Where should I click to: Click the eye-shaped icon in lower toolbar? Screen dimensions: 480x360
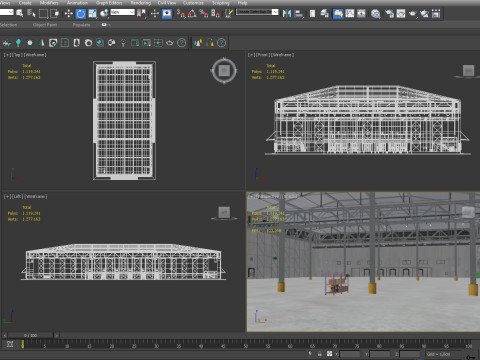click(170, 43)
